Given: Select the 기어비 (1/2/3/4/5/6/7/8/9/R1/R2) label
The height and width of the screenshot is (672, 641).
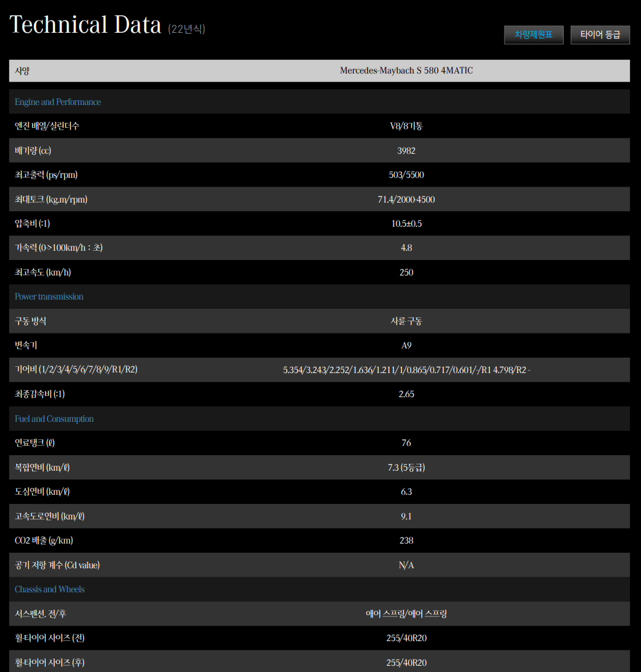Looking at the screenshot, I should [77, 369].
